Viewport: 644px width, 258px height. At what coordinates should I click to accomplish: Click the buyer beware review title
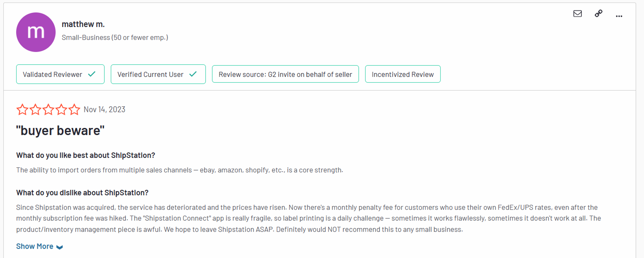60,130
